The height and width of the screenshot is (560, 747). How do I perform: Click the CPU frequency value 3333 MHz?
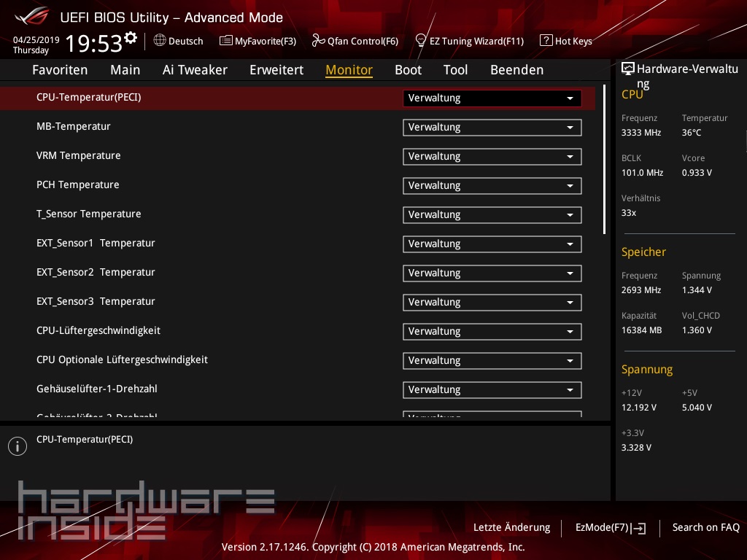[641, 133]
